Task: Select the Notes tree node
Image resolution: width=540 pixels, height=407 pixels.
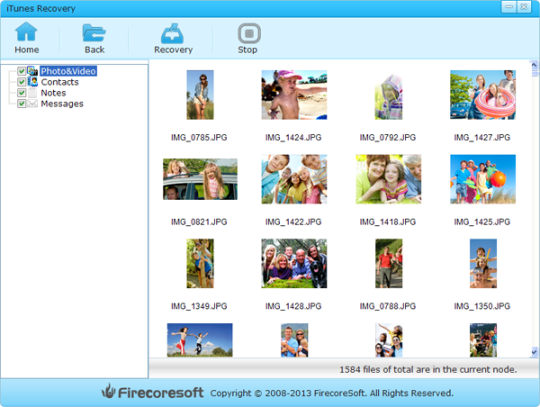Action: (x=53, y=93)
